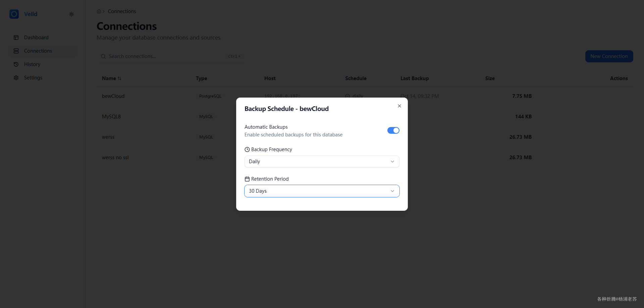Click the Dashboard sidebar icon

click(x=16, y=38)
